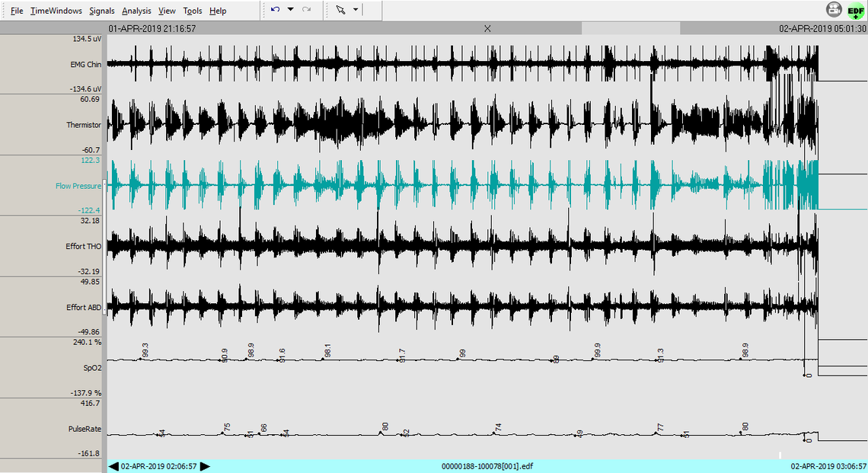Select the PulseRate signal label

pyautogui.click(x=85, y=429)
